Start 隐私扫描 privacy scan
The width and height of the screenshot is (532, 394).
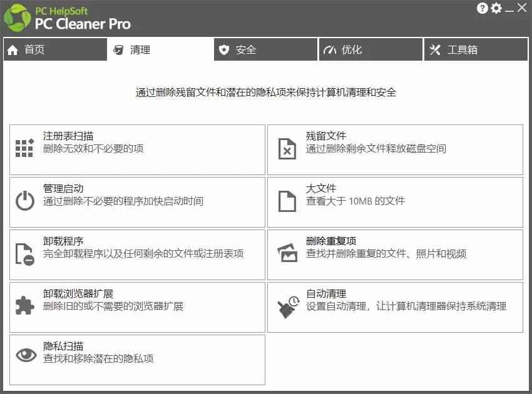137,360
